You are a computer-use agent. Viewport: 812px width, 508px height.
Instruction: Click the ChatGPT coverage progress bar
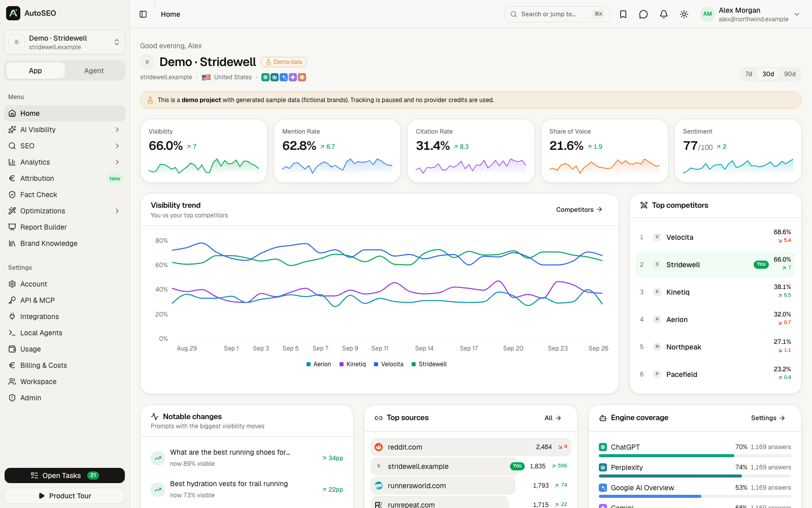[695, 456]
